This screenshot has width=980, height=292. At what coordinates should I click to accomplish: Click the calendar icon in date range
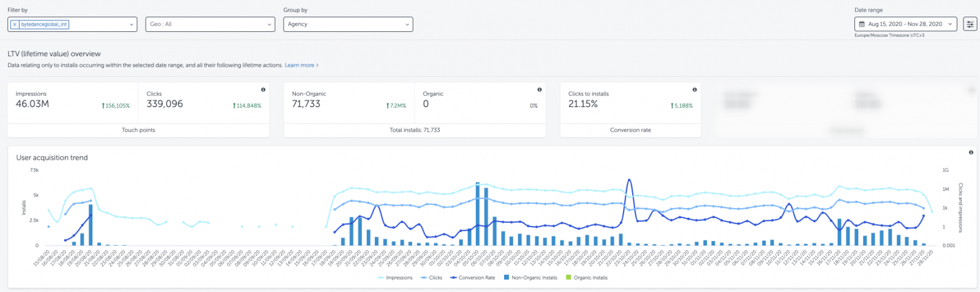tap(862, 24)
